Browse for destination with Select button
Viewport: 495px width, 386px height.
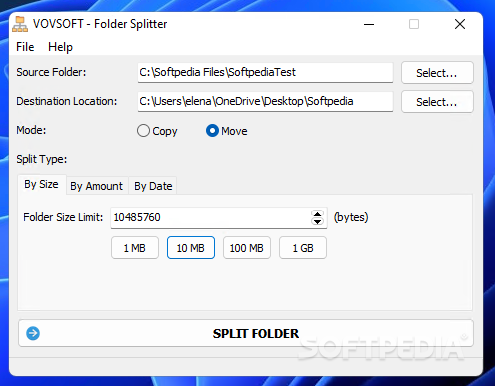click(437, 102)
